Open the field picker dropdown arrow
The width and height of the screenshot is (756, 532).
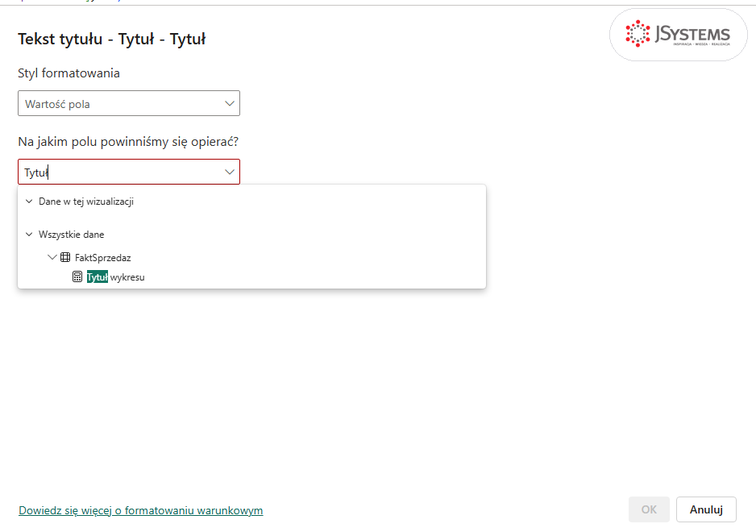tap(230, 172)
